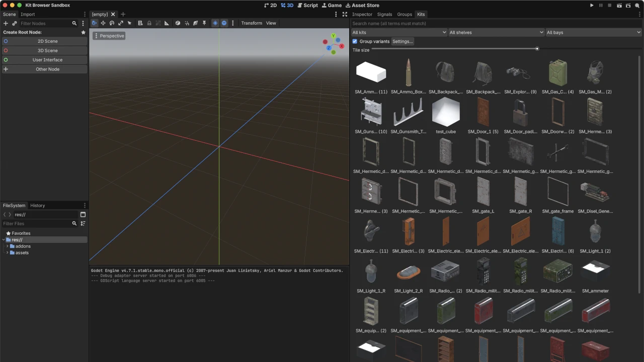Add a new scene tab with plus
The height and width of the screenshot is (362, 644).
coord(123,15)
